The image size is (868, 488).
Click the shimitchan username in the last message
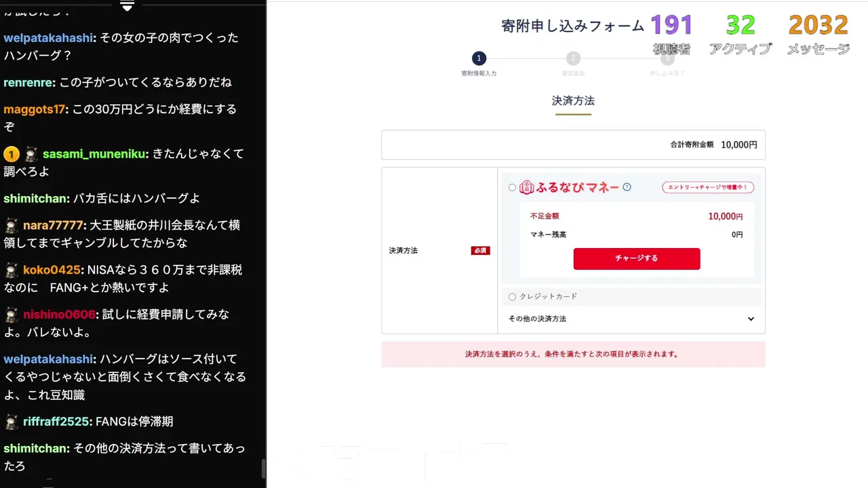pos(36,449)
